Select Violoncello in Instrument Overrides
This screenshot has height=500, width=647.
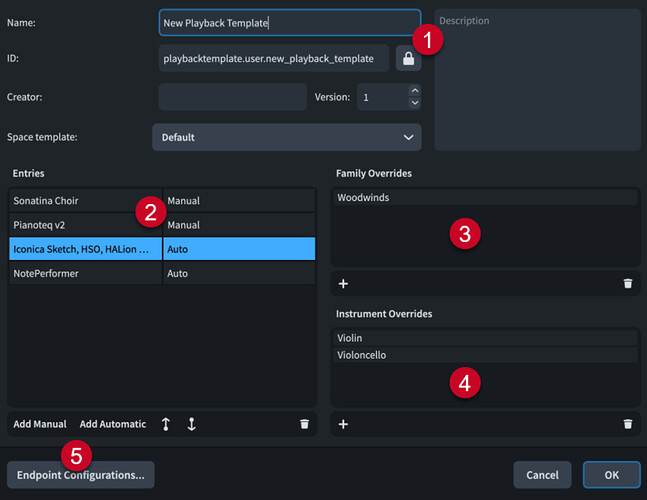pyautogui.click(x=485, y=355)
